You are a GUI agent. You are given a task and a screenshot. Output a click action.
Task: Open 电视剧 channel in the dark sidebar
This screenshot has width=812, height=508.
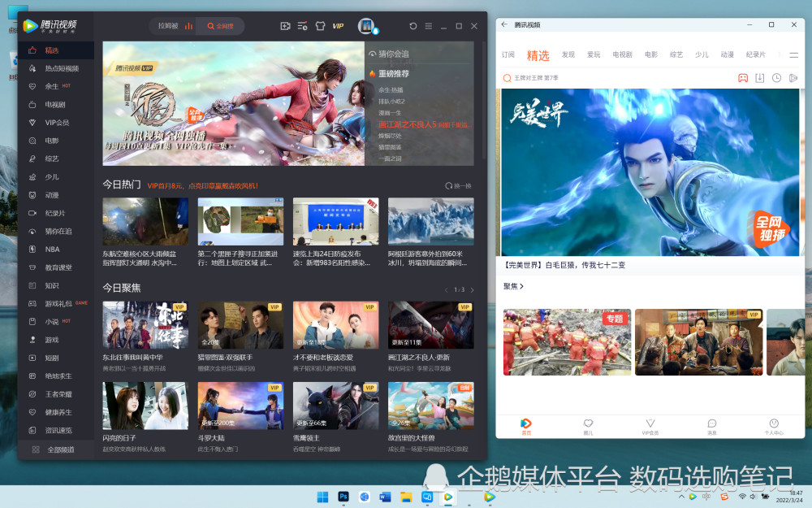tap(56, 105)
